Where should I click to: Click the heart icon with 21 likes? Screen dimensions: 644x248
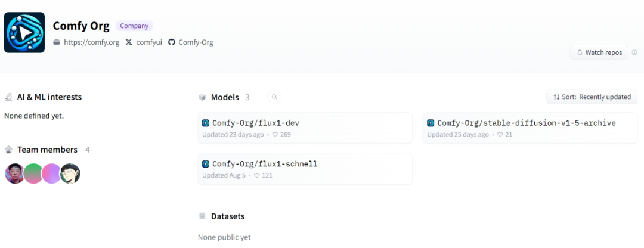point(500,134)
